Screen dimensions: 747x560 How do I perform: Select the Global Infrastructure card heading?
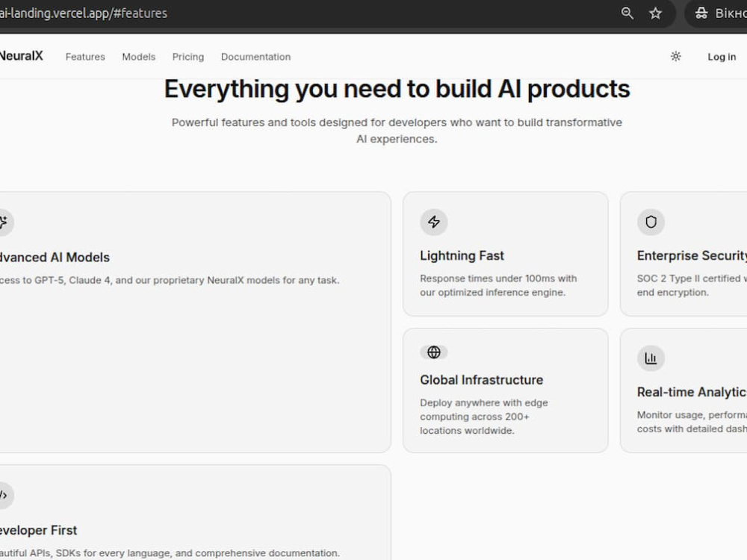[481, 380]
